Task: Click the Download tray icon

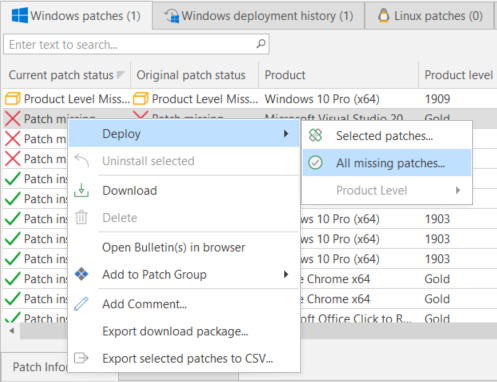Action: pos(81,190)
